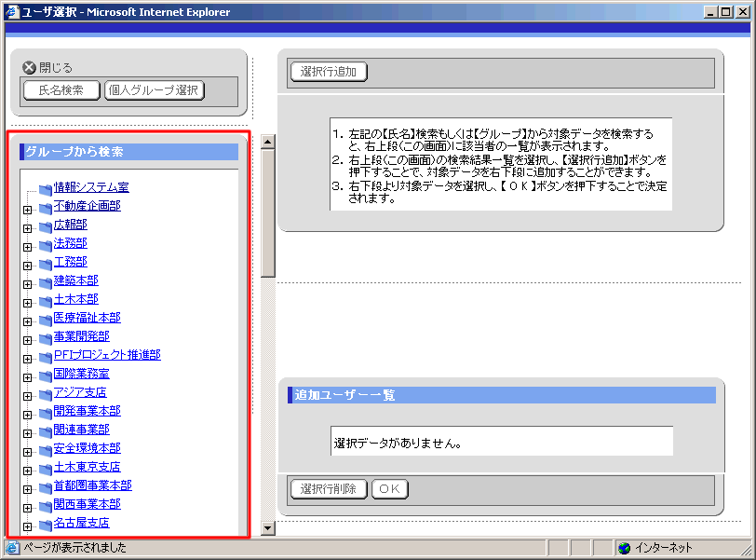Expand the 関連事業部 tree node
The width and height of the screenshot is (756, 560).
pos(28,433)
